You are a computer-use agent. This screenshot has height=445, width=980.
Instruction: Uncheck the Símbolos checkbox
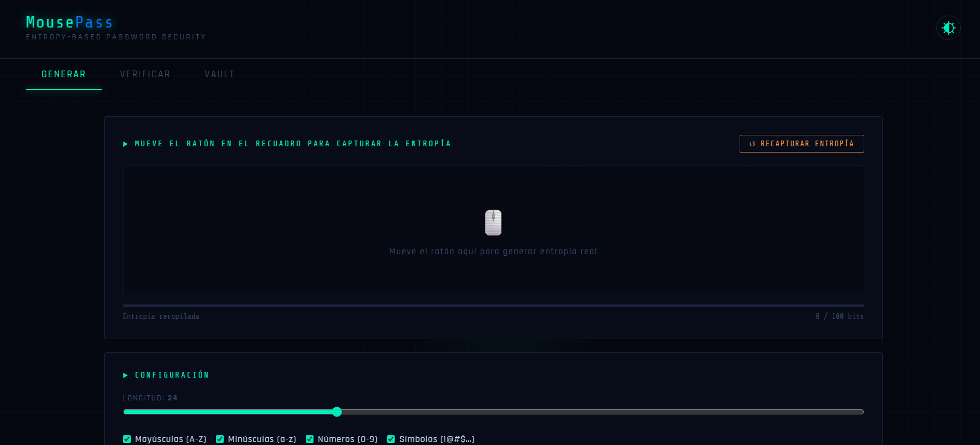[391, 439]
